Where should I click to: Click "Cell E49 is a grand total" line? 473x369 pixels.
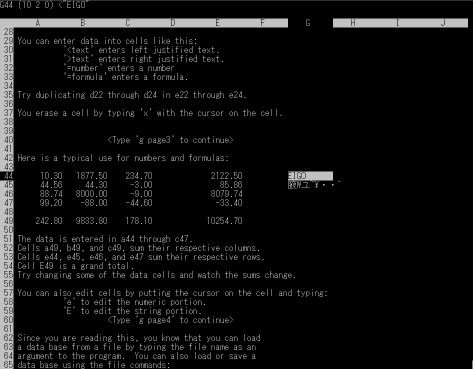76,266
